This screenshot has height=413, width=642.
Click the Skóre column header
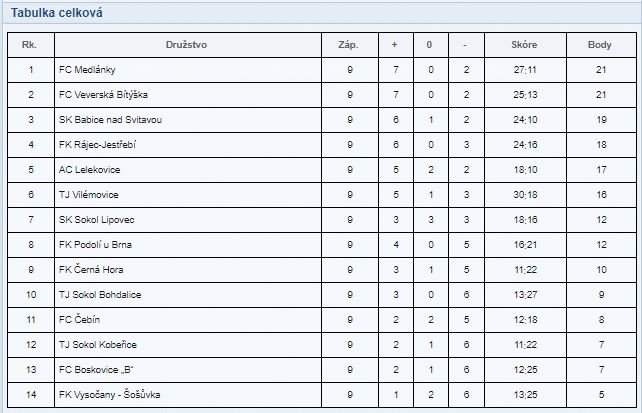(524, 45)
